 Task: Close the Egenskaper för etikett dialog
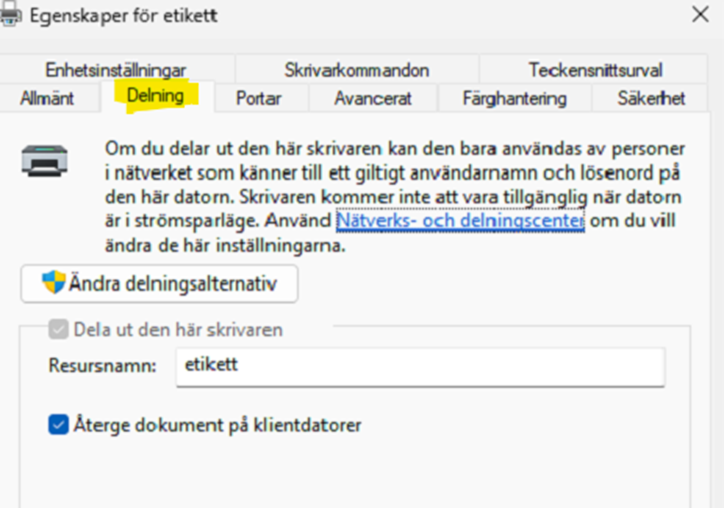(700, 15)
